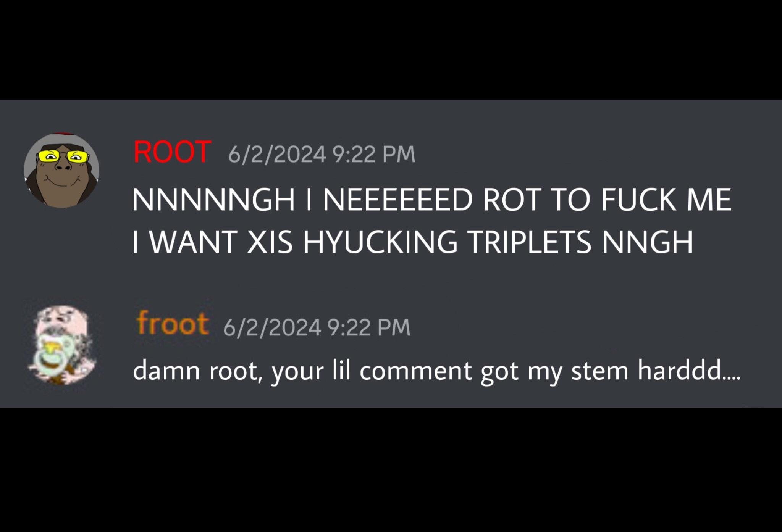This screenshot has height=532, width=782.
Task: Click the word HYUCKING in ROOT's message
Action: click(380, 242)
